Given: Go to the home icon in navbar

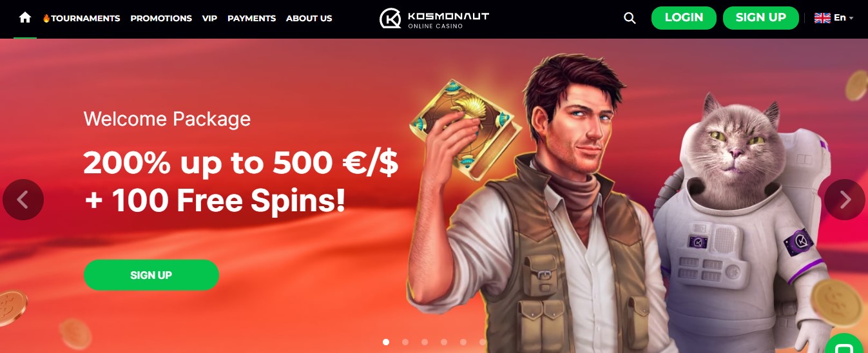Looking at the screenshot, I should 25,17.
